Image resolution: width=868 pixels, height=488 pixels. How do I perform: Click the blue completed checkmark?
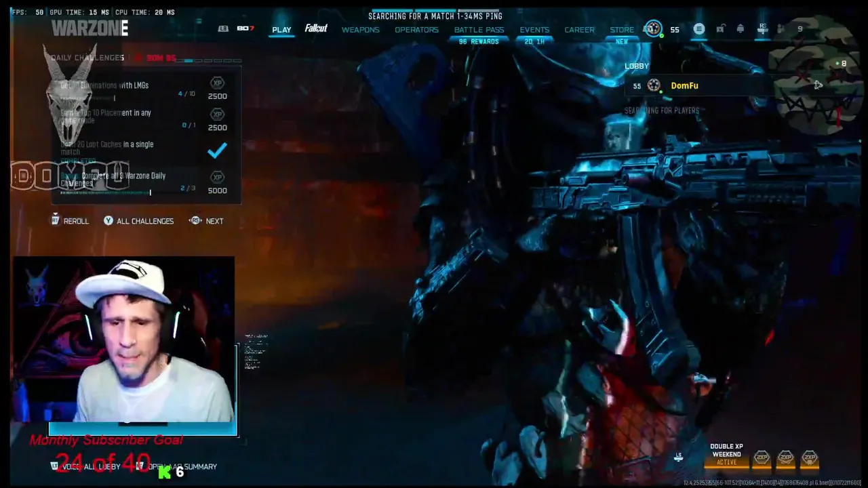click(217, 150)
